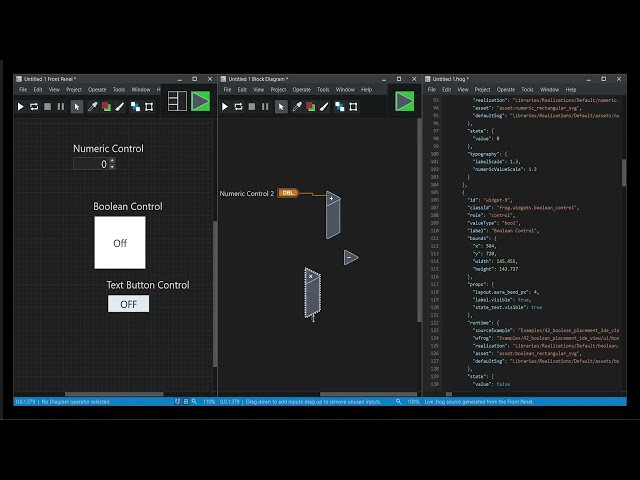Select the paintbrush tool in Block Diagram

point(324,107)
